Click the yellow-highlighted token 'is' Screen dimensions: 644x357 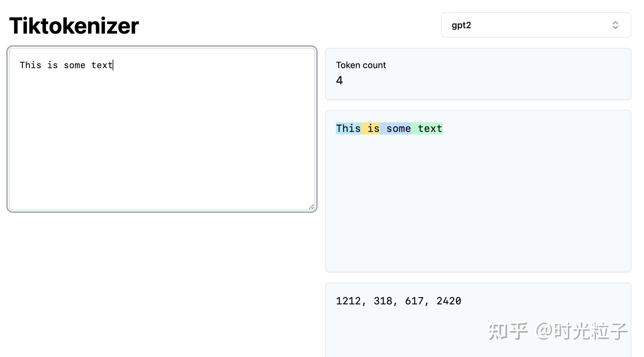tap(371, 128)
